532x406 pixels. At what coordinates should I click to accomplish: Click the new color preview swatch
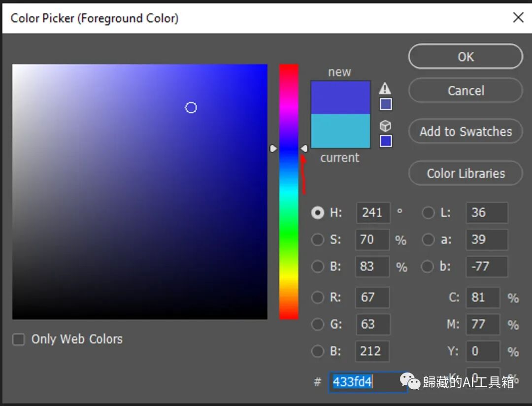coord(340,98)
